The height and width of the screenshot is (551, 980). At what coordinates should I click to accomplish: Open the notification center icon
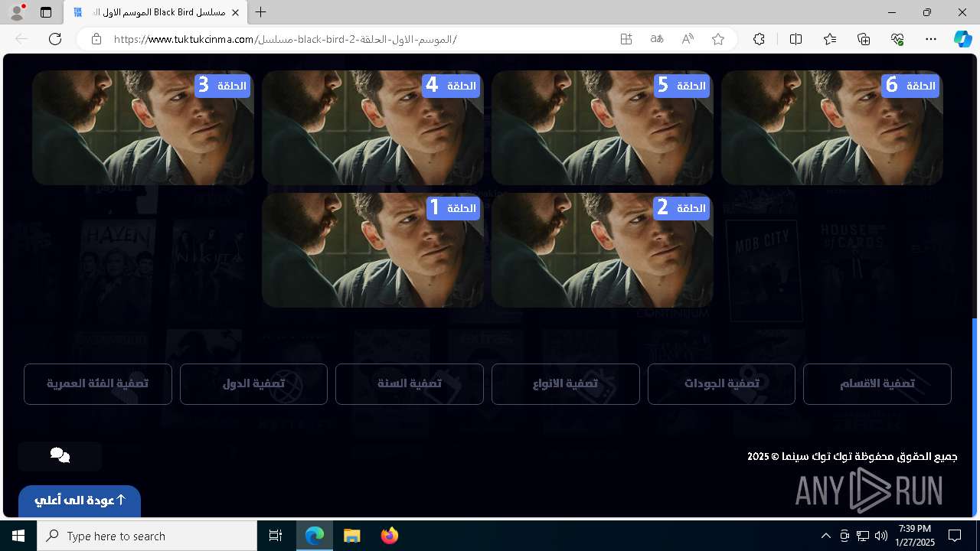(955, 536)
